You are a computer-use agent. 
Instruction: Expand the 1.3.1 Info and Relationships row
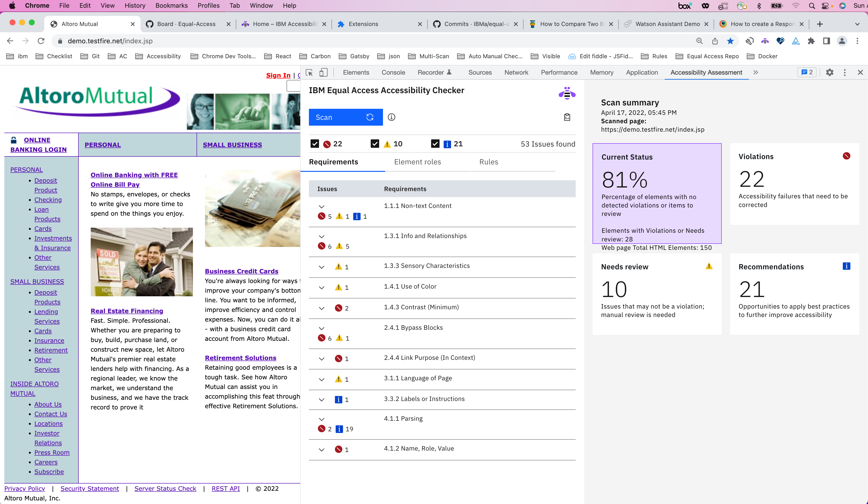(x=321, y=237)
